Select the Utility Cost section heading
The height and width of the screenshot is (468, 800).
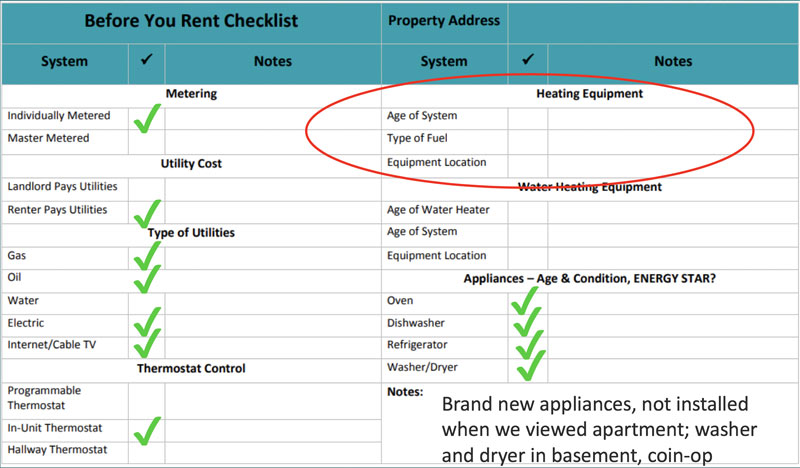191,164
